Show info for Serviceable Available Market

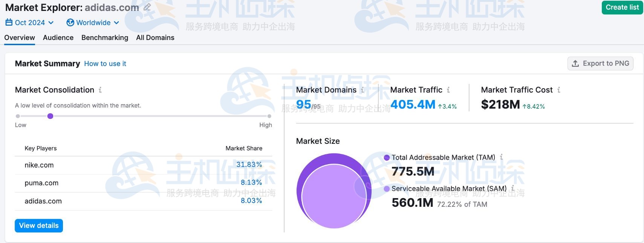point(512,188)
